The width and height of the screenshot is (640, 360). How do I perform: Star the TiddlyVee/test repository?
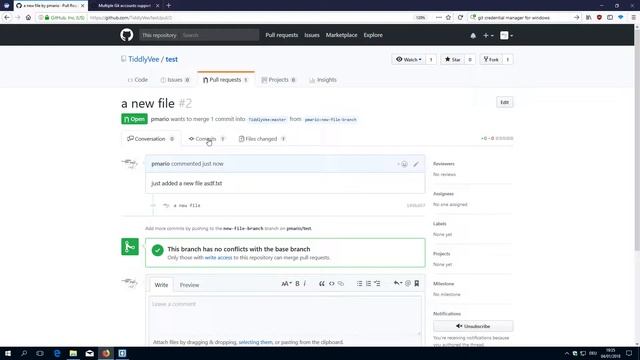(x=452, y=60)
